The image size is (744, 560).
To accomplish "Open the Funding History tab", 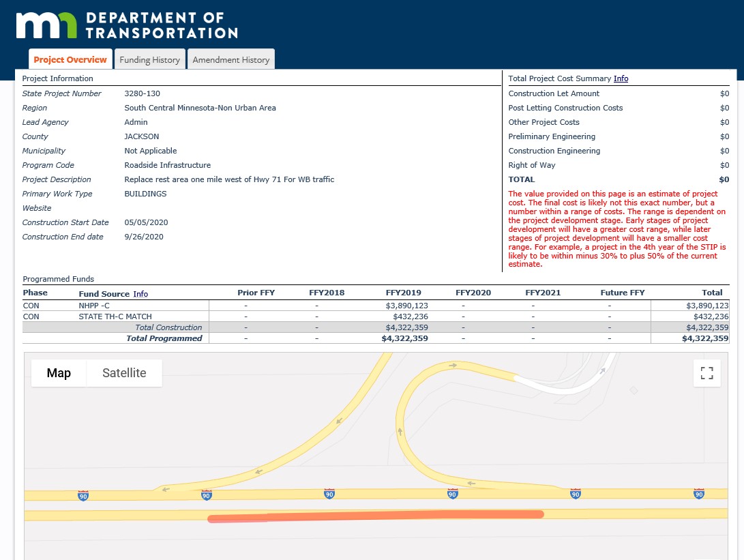I will point(149,59).
